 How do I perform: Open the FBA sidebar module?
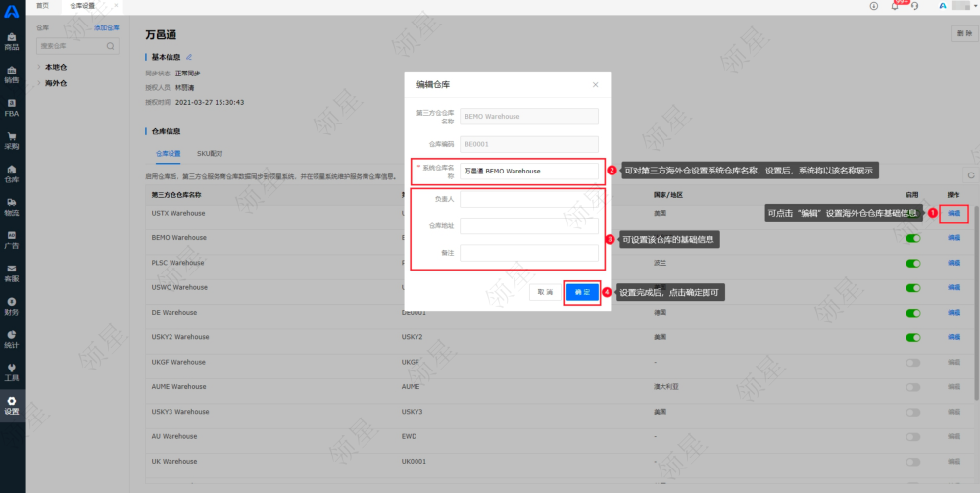(x=12, y=108)
